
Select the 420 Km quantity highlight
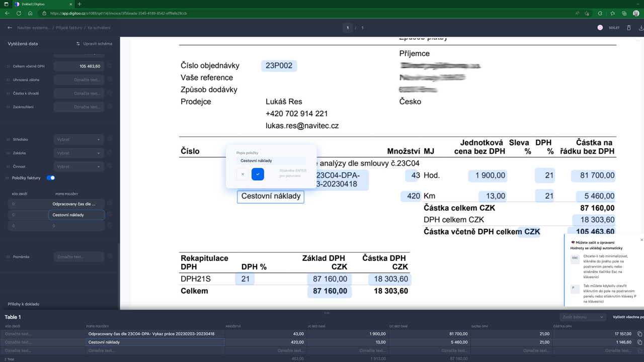411,196
